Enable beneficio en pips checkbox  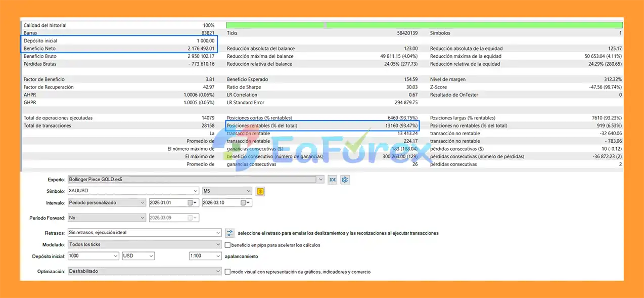[227, 245]
